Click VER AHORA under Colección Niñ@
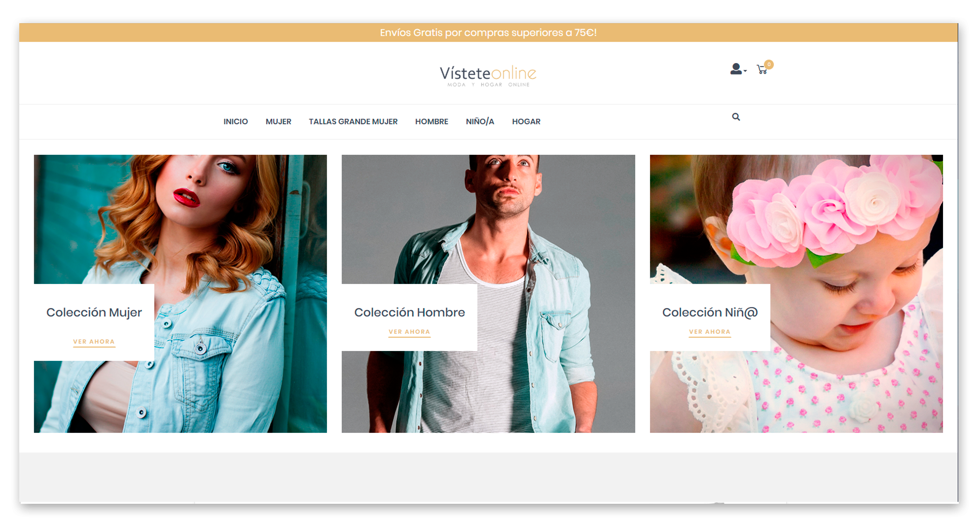980x525 pixels. pyautogui.click(x=710, y=332)
